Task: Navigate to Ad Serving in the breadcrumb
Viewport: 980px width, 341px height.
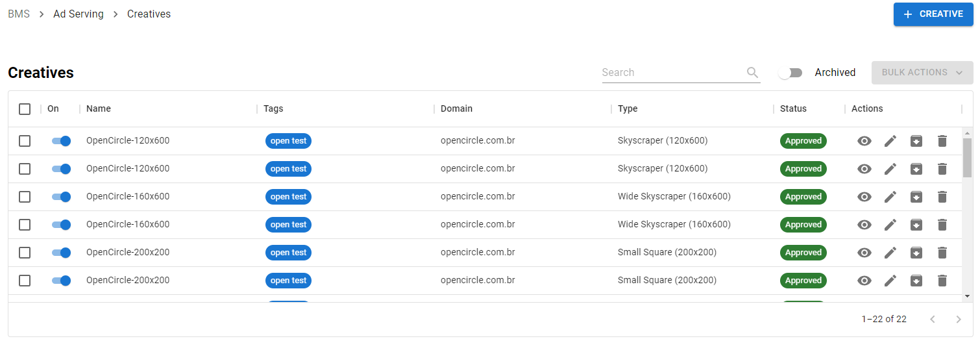Action: (79, 14)
